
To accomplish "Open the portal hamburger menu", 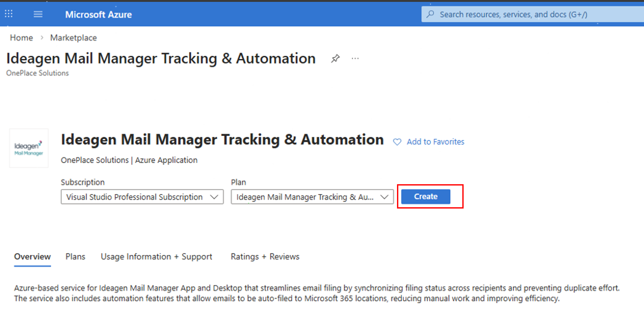I will click(38, 14).
